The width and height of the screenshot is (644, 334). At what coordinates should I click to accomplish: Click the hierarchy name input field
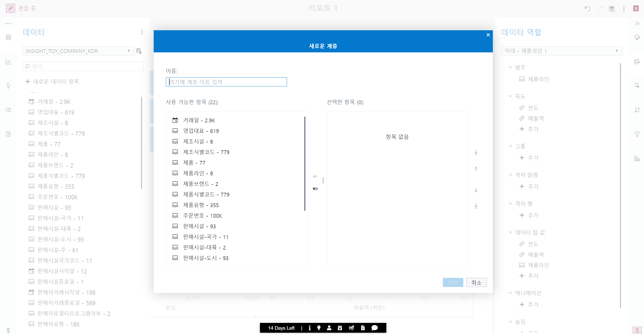coord(226,82)
